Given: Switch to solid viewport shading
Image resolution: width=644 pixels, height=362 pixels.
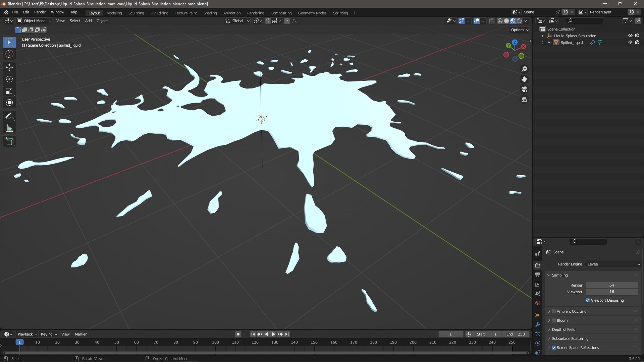Looking at the screenshot, I should (x=506, y=21).
